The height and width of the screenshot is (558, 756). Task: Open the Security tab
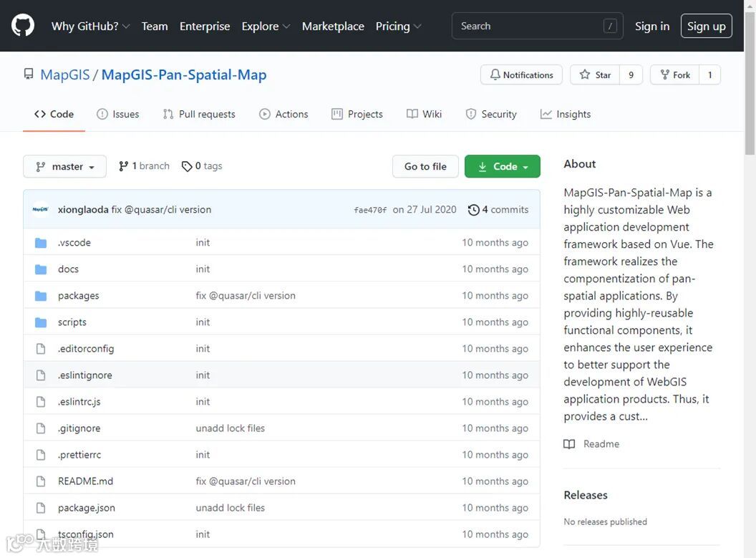[491, 115]
